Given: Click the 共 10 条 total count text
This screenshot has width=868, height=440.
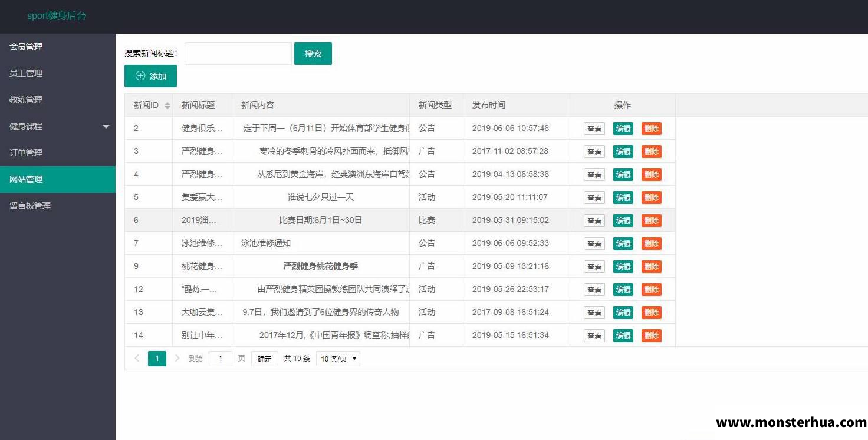Looking at the screenshot, I should point(297,359).
